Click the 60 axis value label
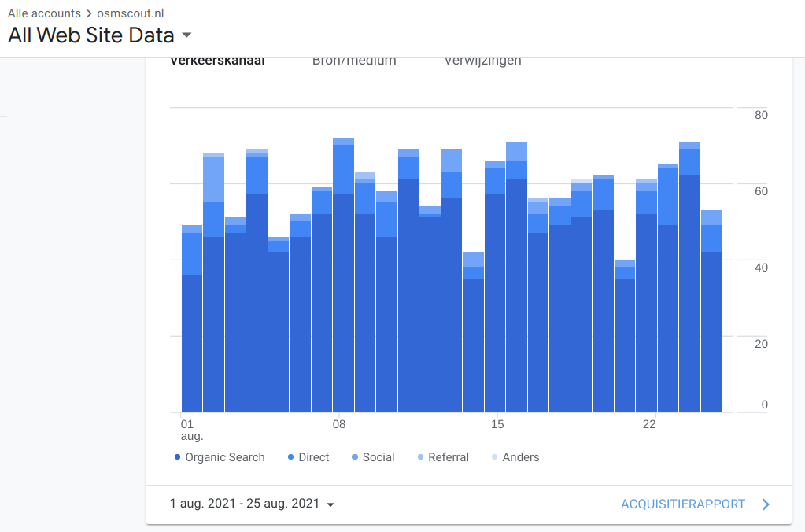 coord(762,191)
